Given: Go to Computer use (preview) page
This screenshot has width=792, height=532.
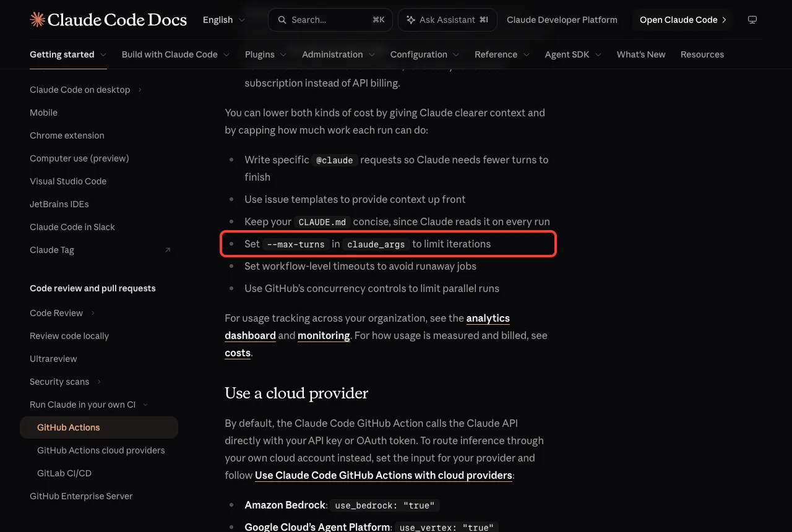Looking at the screenshot, I should (79, 158).
